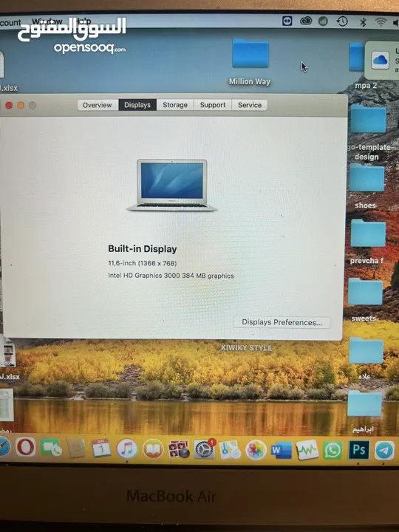Launch iTunes from the Dock
This screenshot has height=532, width=399.
point(127,449)
